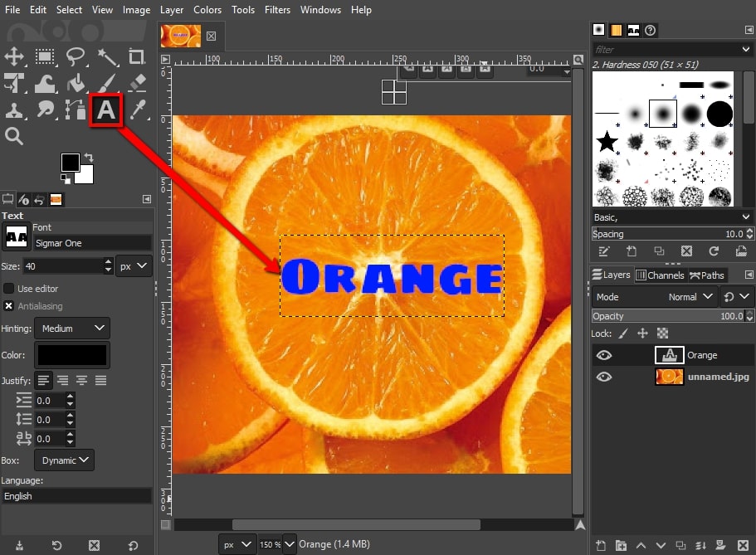Open the Hinting dropdown set to Medium
The width and height of the screenshot is (756, 555).
[x=71, y=328]
